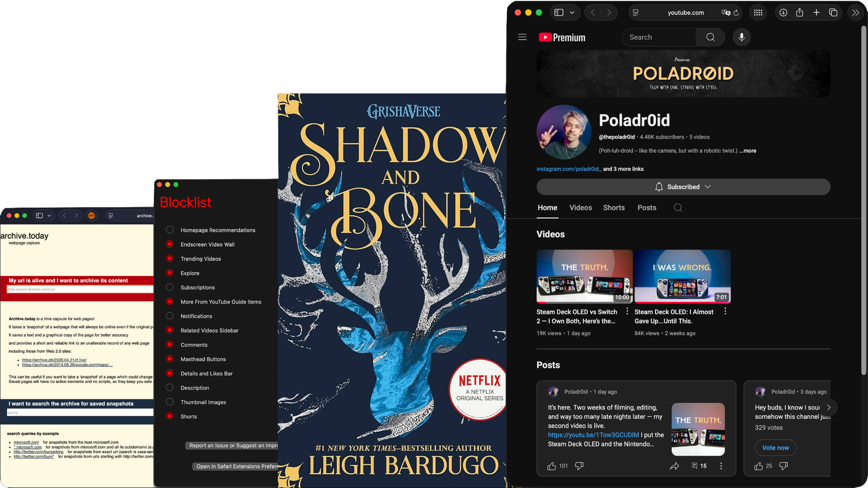The height and width of the screenshot is (488, 868).
Task: Click the Vote now button
Action: click(x=775, y=448)
